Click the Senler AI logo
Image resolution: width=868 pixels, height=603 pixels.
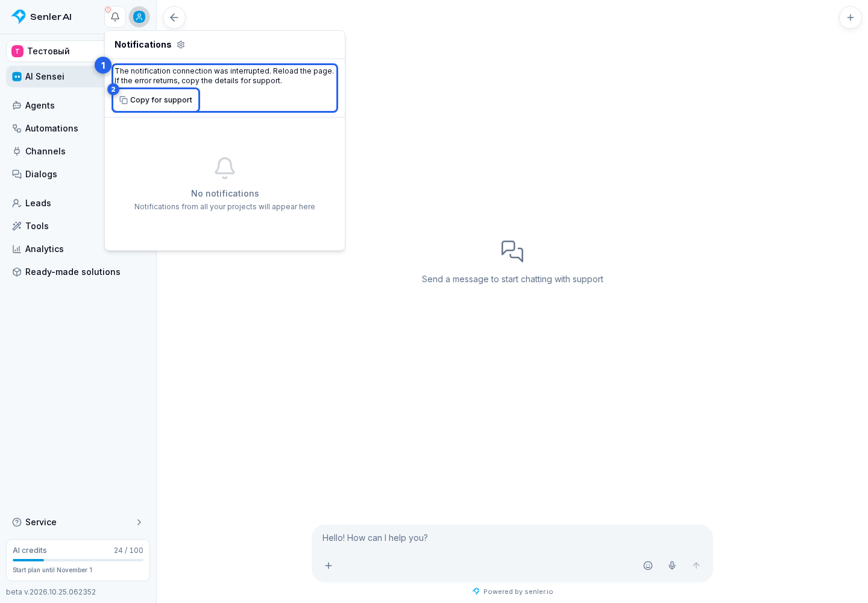[x=42, y=17]
